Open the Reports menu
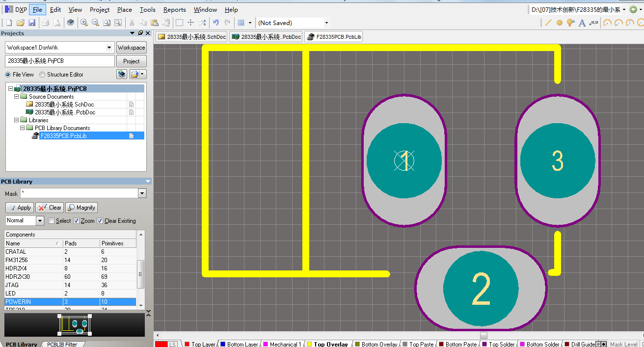Image resolution: width=644 pixels, height=347 pixels. coord(175,9)
